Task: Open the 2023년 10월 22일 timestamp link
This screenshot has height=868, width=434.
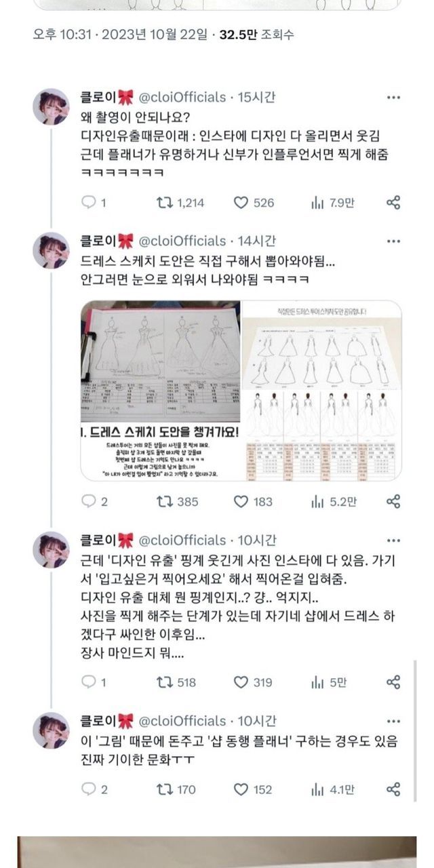Action: click(x=155, y=34)
